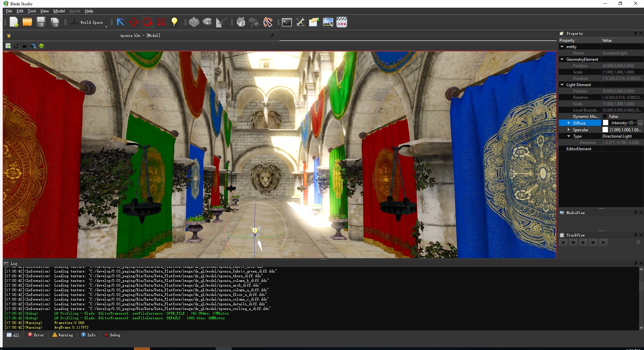This screenshot has height=350, width=644.
Task: Open the console terminal window icon
Action: 287,22
